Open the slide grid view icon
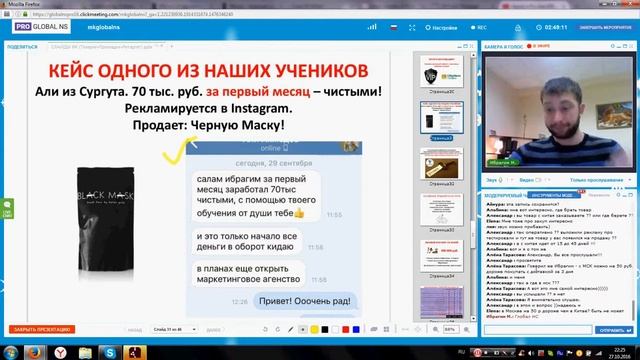 tap(386, 329)
